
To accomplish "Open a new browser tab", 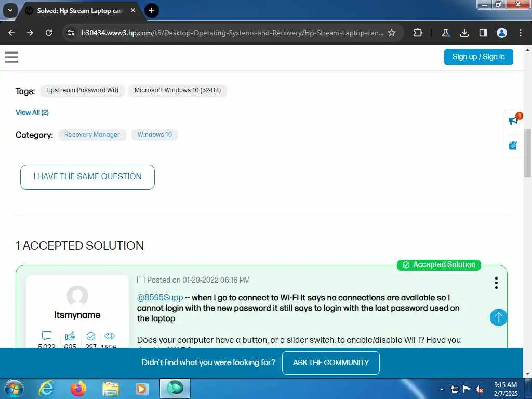I will click(x=152, y=10).
